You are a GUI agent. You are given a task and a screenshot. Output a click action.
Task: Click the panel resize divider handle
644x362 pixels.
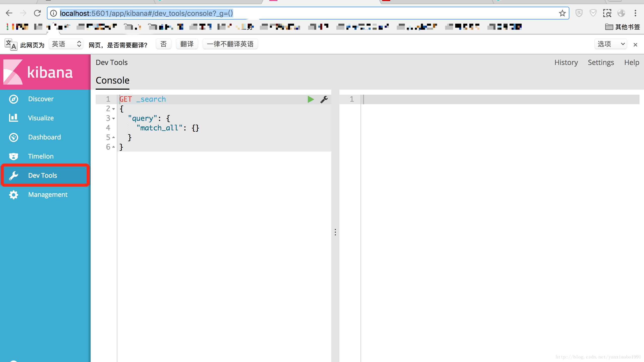[335, 232]
